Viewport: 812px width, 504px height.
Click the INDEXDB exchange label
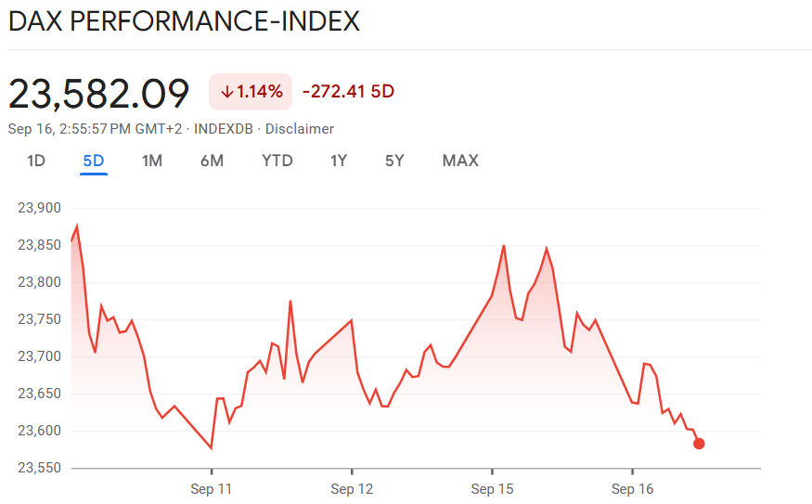point(227,129)
